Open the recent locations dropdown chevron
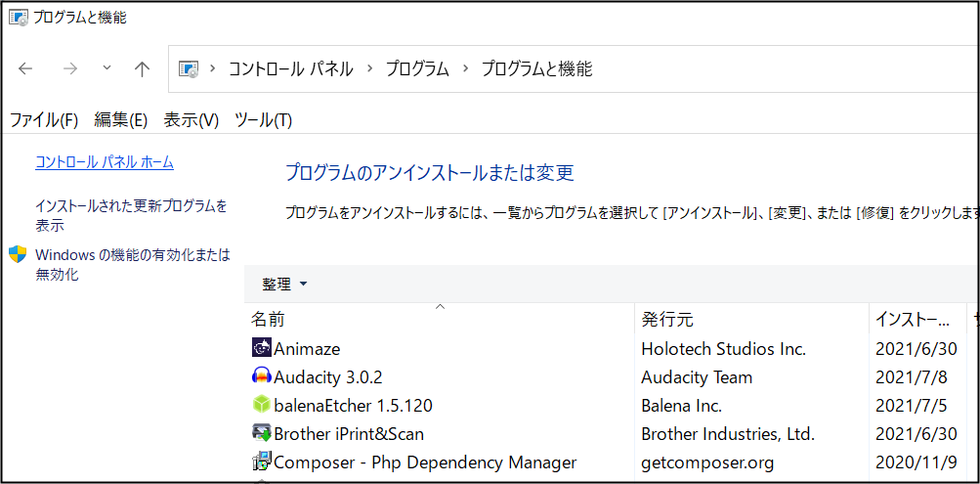 point(107,68)
